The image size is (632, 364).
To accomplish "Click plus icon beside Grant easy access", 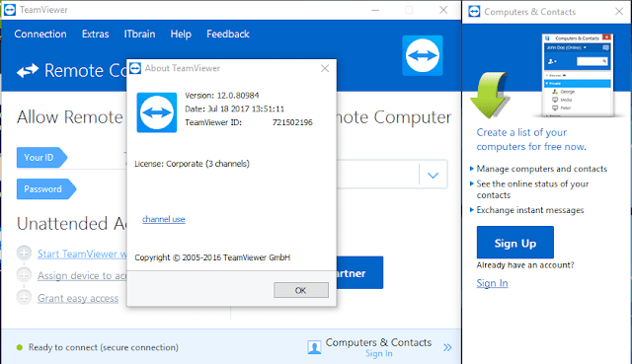I will point(24,298).
